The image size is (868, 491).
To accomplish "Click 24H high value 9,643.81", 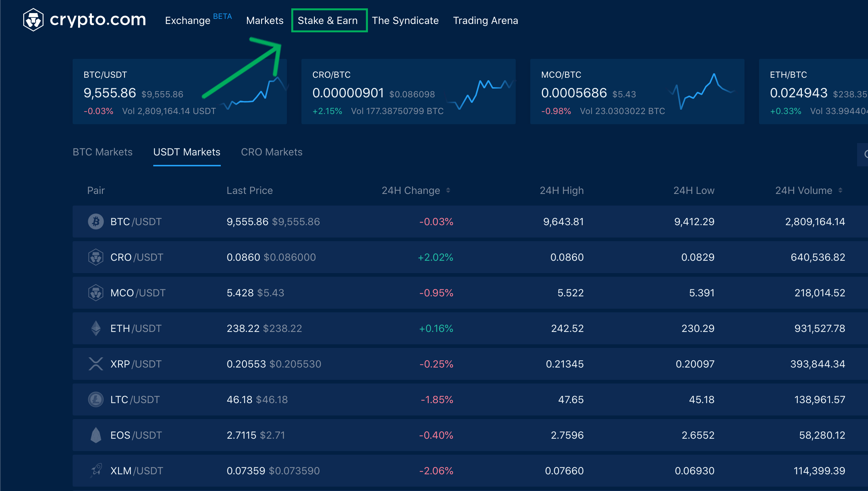I will point(563,222).
